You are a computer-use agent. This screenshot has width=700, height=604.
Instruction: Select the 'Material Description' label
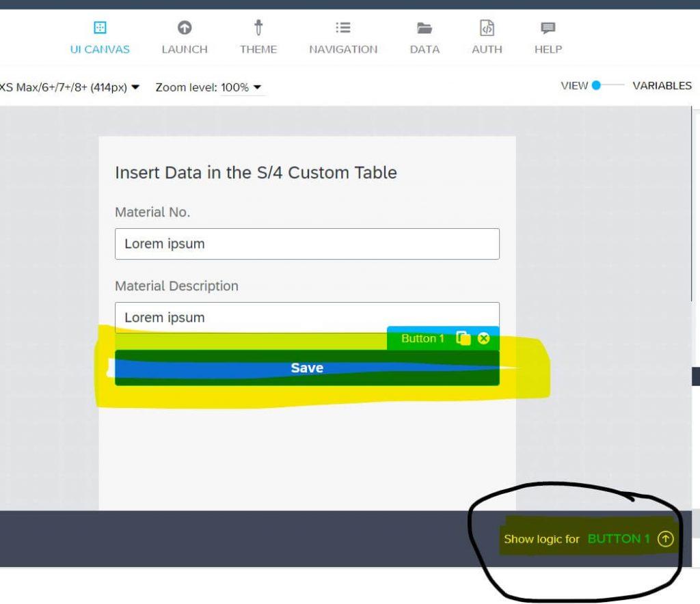(177, 286)
